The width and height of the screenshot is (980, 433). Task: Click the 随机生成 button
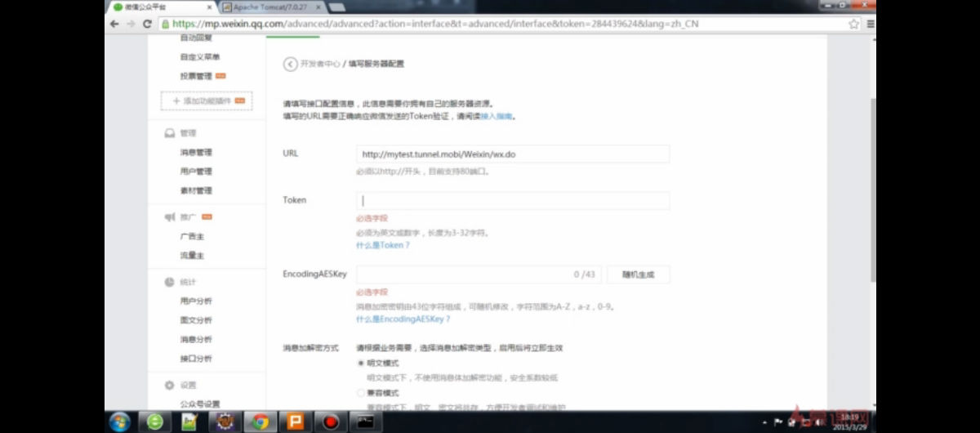coord(638,275)
